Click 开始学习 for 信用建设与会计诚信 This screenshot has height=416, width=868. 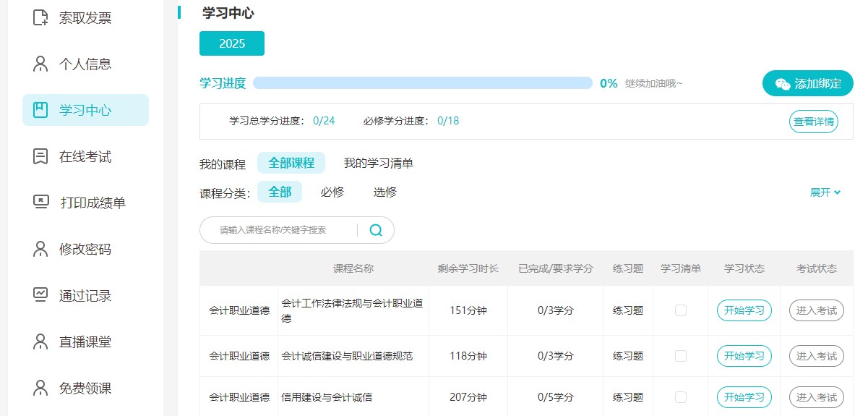coord(744,397)
